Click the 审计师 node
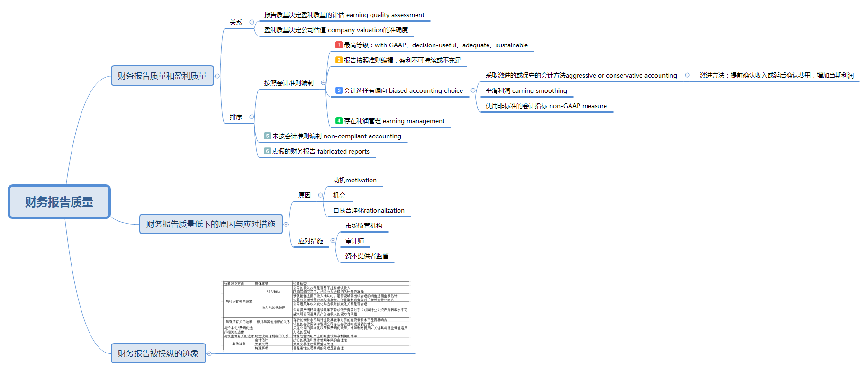 355,241
